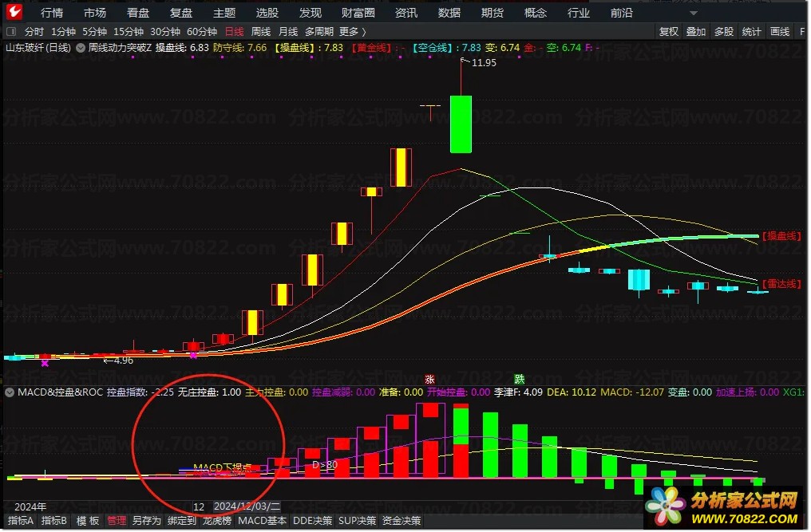The image size is (811, 532).
Task: Click the 叠加 toolbar button
Action: pyautogui.click(x=696, y=32)
